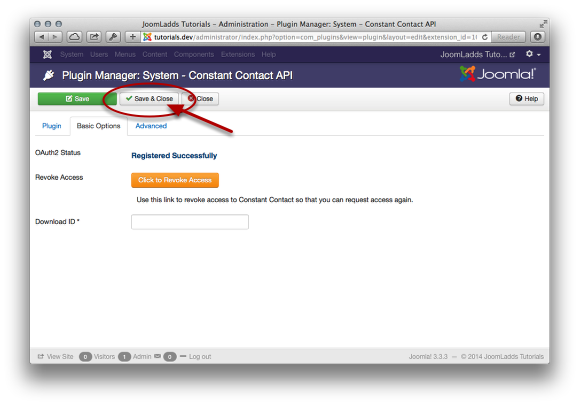Screen dimensions: 580x406
Task: Switch to the Advanced tab
Action: click(x=151, y=126)
